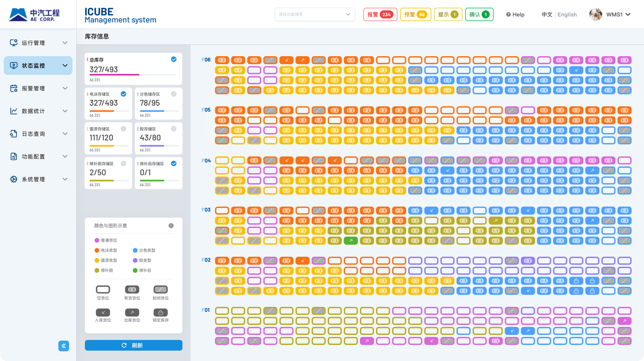Click the 出库货位 legend icon
This screenshot has width=644, height=361.
tap(132, 312)
